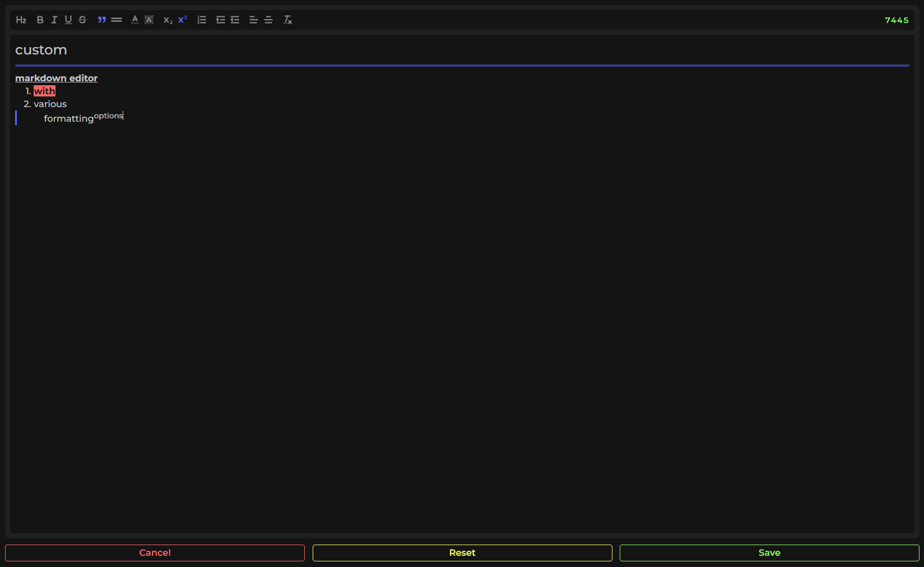Decrease the indent level
924x567 pixels.
pos(234,19)
